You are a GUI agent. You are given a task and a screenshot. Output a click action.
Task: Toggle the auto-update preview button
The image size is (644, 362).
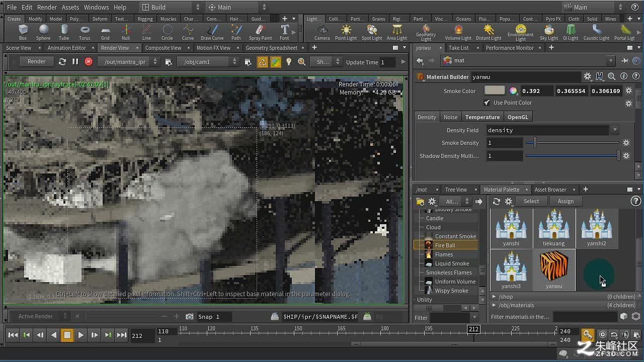(x=263, y=62)
